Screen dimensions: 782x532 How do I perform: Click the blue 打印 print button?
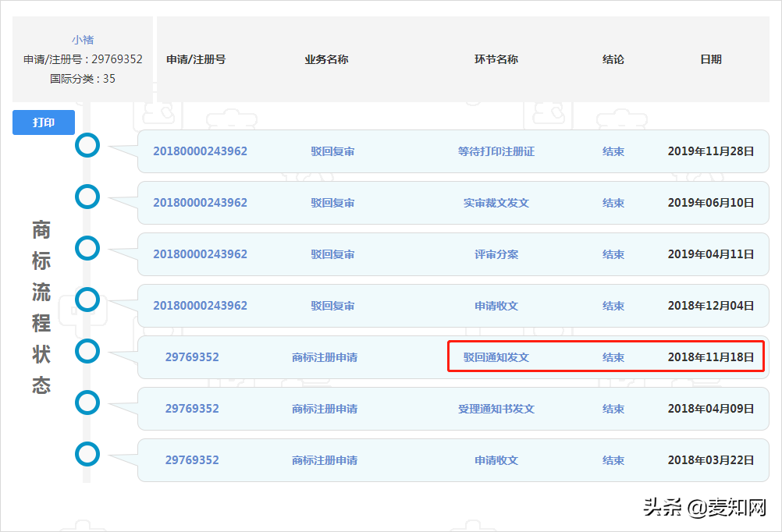[x=44, y=122]
